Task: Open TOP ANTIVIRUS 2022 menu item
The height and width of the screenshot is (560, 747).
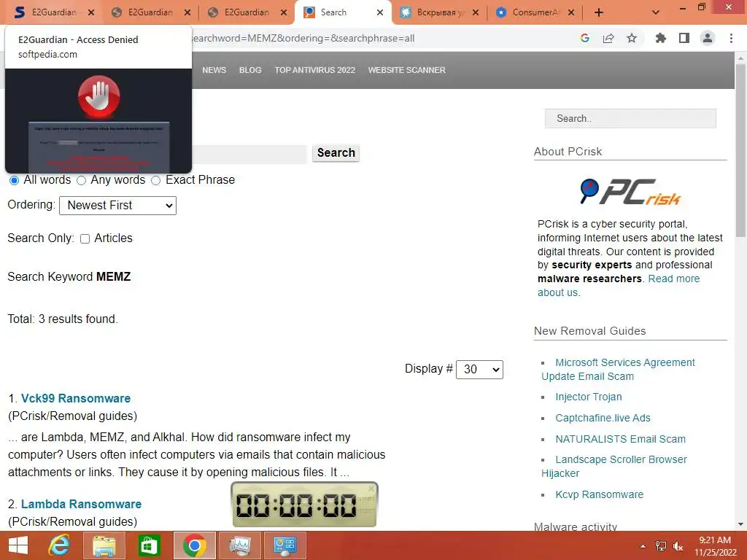Action: pyautogui.click(x=315, y=70)
